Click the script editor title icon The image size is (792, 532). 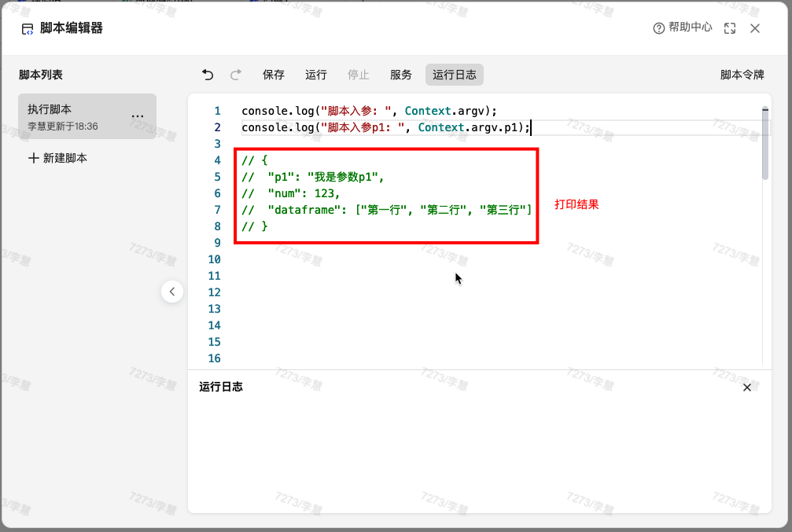click(x=28, y=29)
